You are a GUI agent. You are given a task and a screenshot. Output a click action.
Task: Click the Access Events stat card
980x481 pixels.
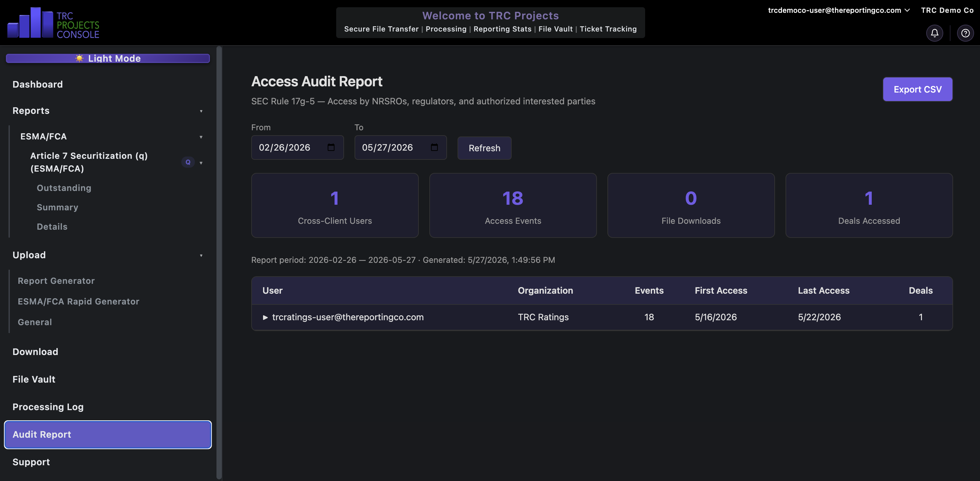point(513,205)
